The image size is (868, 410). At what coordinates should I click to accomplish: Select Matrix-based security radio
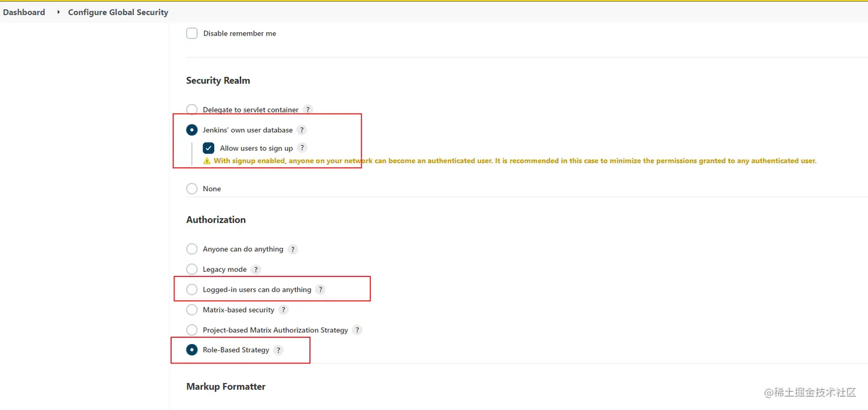(x=192, y=310)
